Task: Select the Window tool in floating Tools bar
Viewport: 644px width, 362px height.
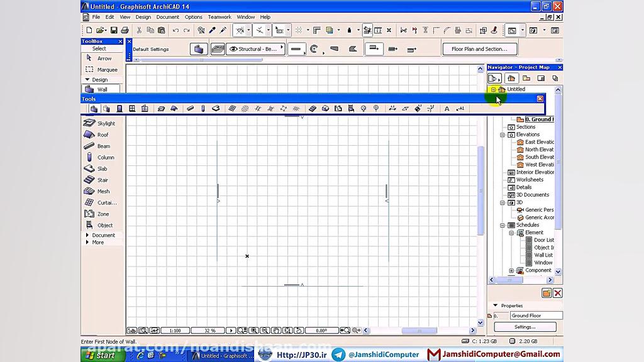Action: (132, 109)
